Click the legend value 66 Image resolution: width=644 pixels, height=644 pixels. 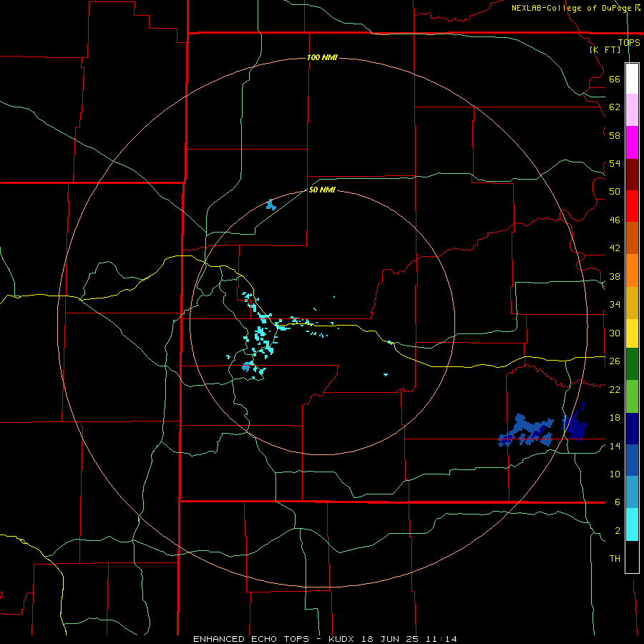coord(615,79)
